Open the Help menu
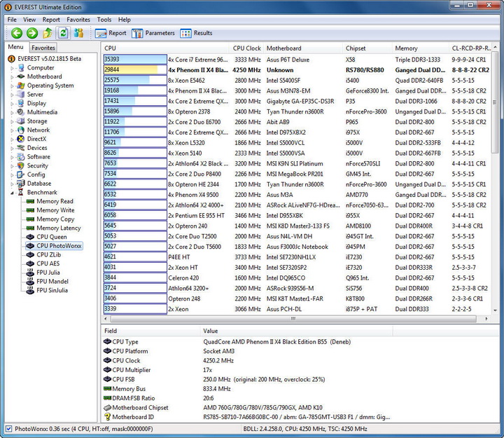This screenshot has width=504, height=438. tap(124, 20)
